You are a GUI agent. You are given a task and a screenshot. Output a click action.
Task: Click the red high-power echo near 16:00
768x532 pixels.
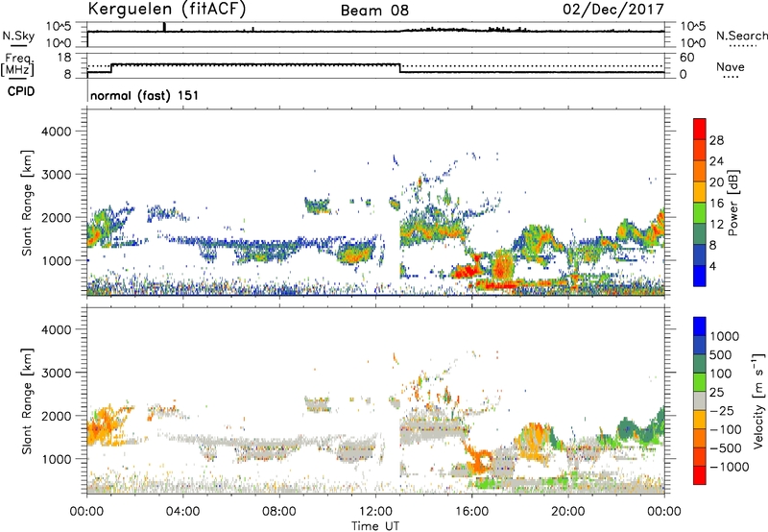point(467,271)
